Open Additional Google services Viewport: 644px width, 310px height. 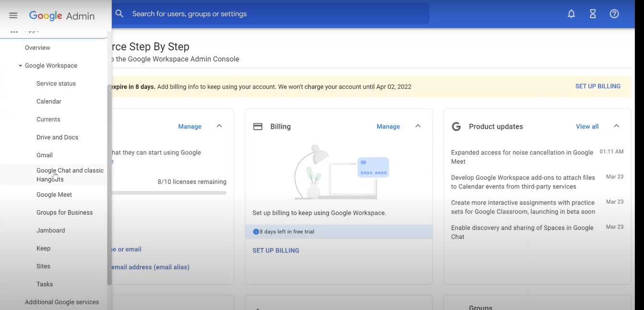point(62,302)
